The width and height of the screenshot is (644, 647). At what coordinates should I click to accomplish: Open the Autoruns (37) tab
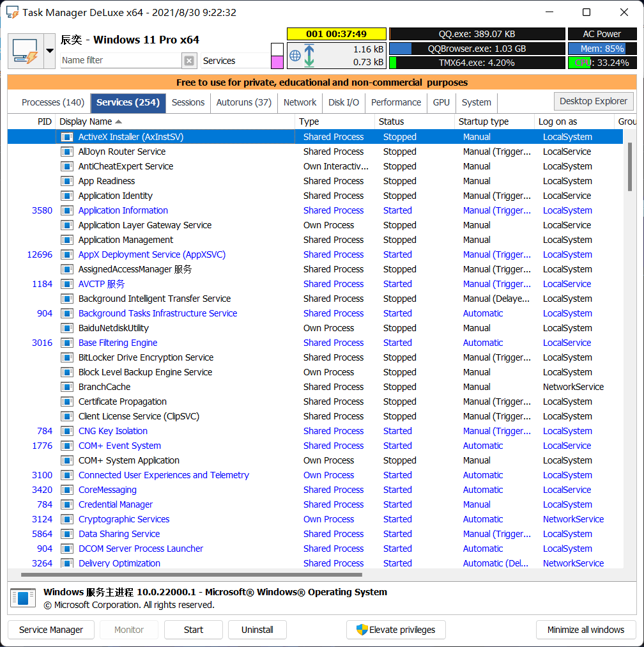(243, 102)
